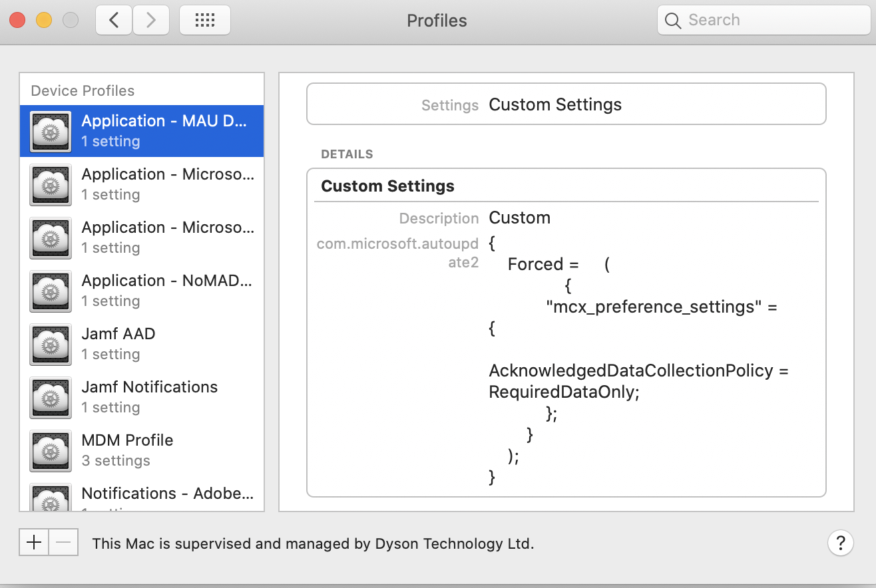Click the back navigation arrow
876x588 pixels.
[x=114, y=21]
